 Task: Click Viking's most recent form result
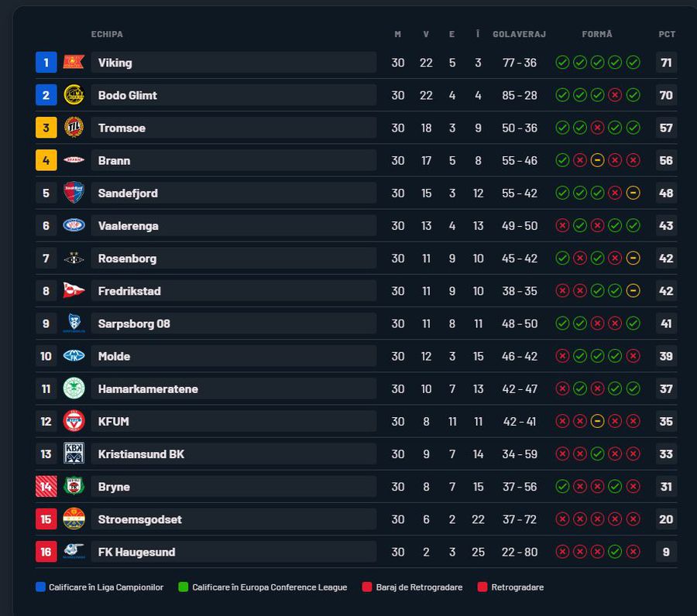click(633, 63)
